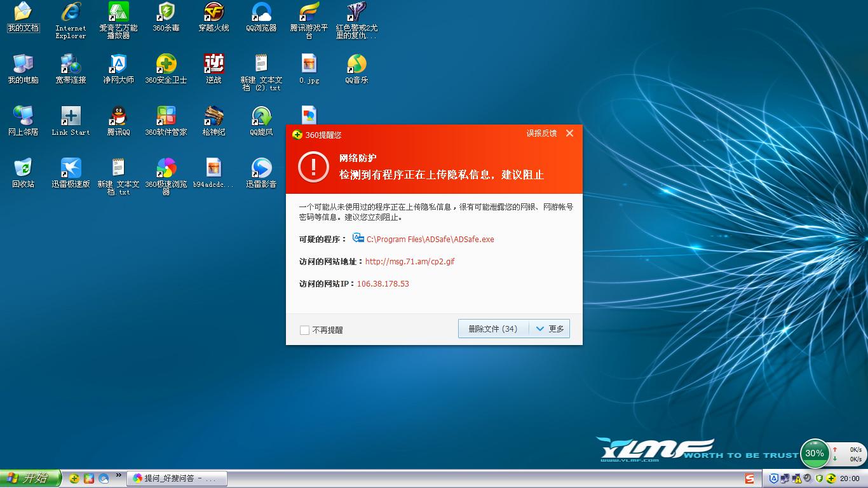
Task: Click the 删除文件 (34) button
Action: 493,329
